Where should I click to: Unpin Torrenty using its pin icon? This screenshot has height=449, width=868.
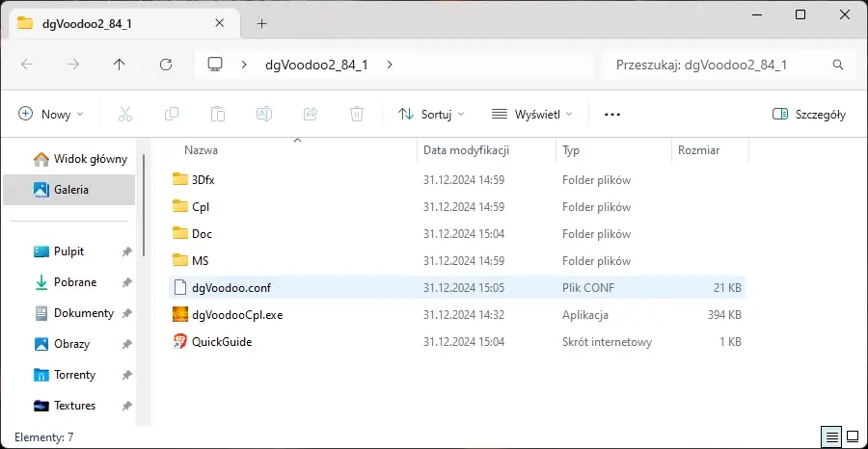[126, 375]
